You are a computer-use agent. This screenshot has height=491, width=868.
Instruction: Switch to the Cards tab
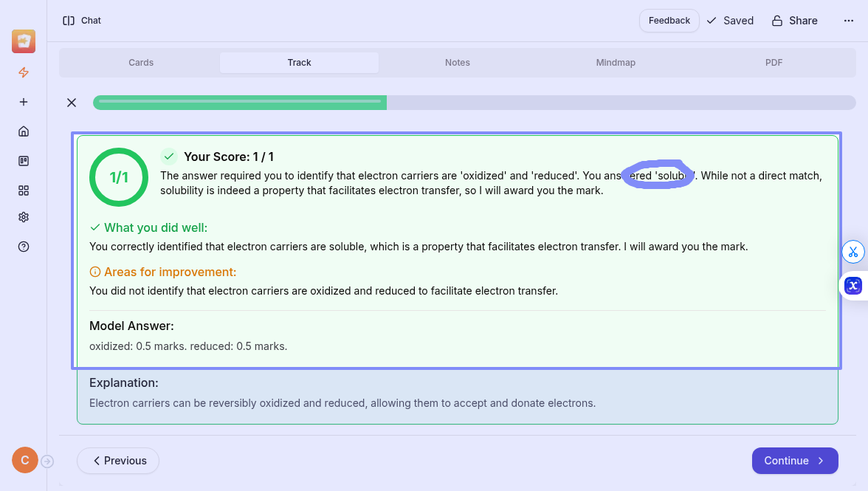pos(141,63)
